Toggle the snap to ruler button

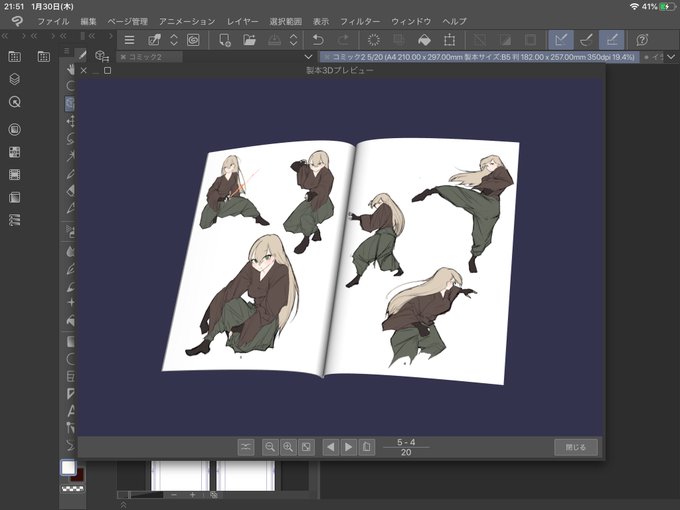pyautogui.click(x=562, y=40)
